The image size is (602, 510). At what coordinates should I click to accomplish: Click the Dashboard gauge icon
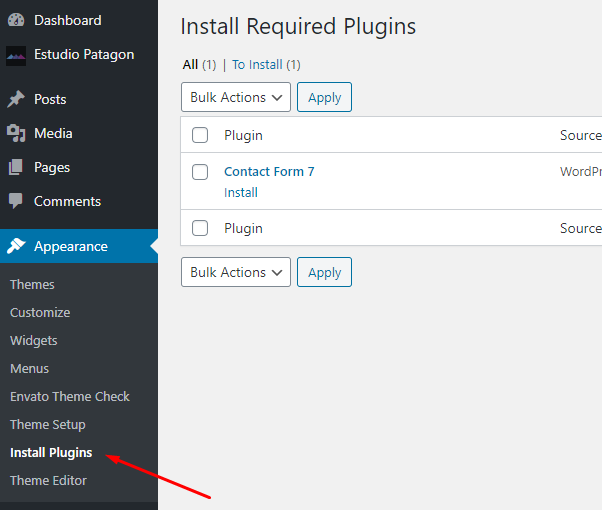coord(16,20)
